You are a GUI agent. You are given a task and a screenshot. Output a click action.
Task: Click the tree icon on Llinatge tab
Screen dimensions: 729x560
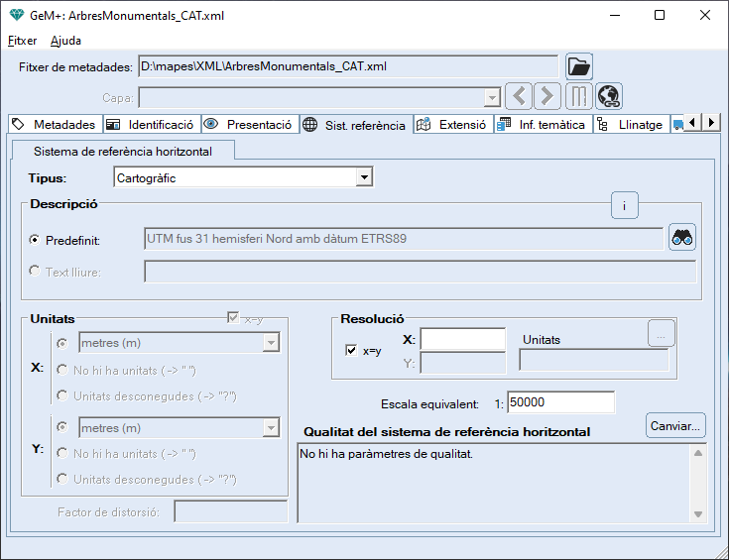click(602, 124)
